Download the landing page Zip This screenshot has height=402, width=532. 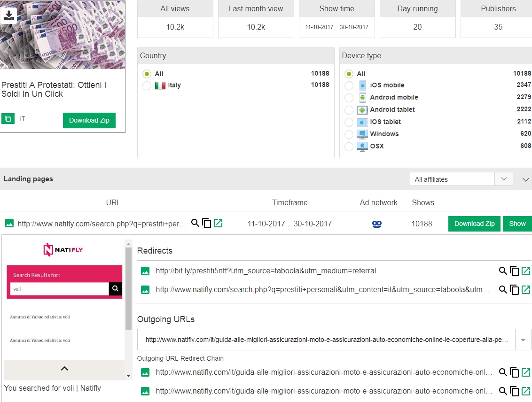(x=474, y=224)
